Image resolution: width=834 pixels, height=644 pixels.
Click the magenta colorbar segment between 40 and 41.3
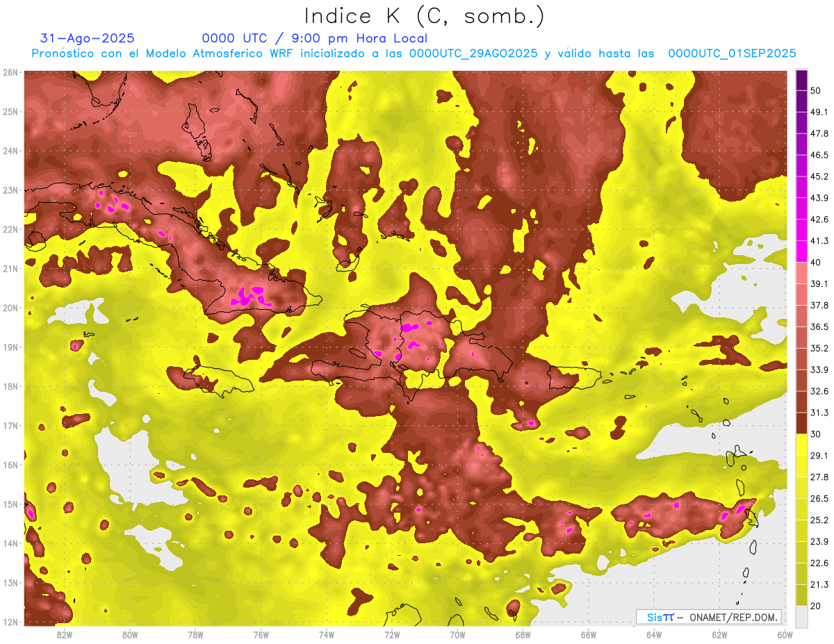[x=801, y=251]
